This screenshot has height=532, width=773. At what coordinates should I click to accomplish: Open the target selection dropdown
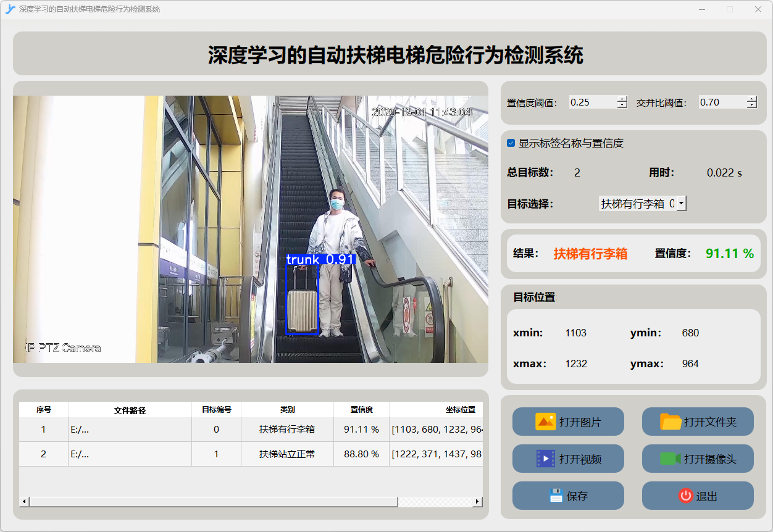pyautogui.click(x=680, y=203)
